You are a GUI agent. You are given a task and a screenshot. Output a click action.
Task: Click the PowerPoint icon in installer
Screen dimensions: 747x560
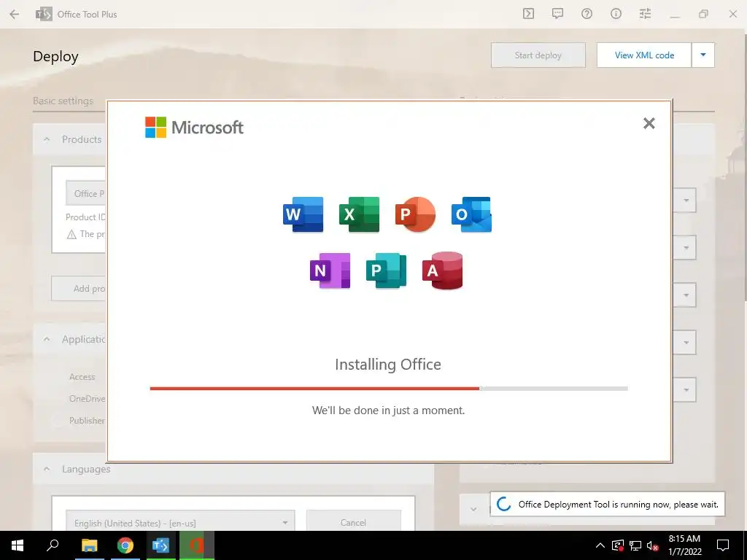(x=415, y=214)
